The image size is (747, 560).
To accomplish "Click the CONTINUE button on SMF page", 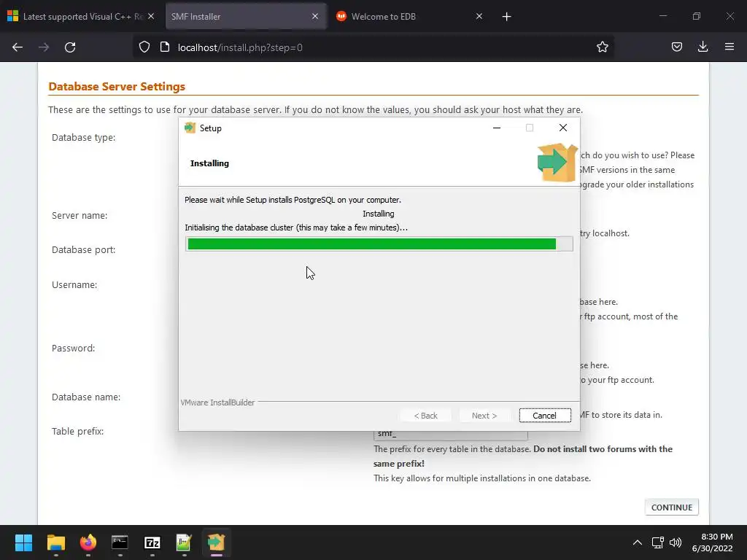I will (671, 507).
